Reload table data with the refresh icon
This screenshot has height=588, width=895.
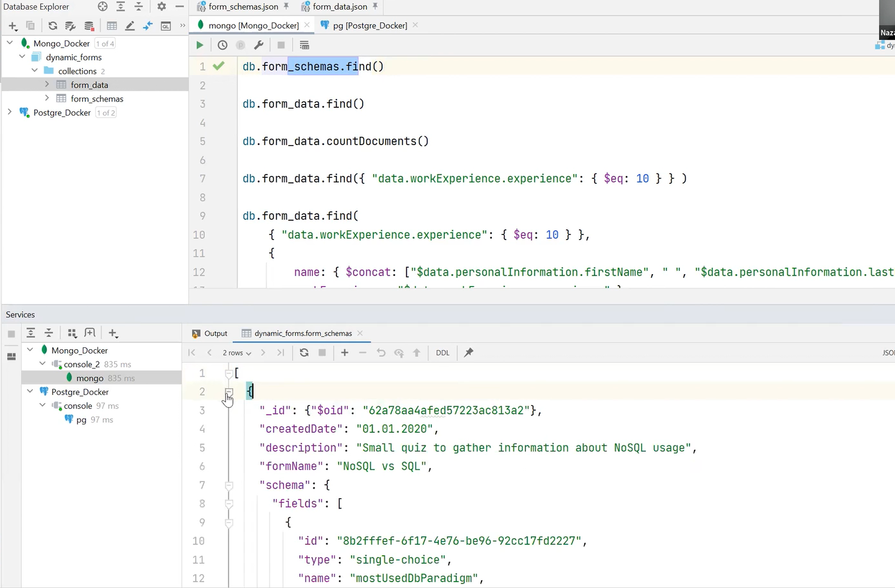pyautogui.click(x=304, y=352)
